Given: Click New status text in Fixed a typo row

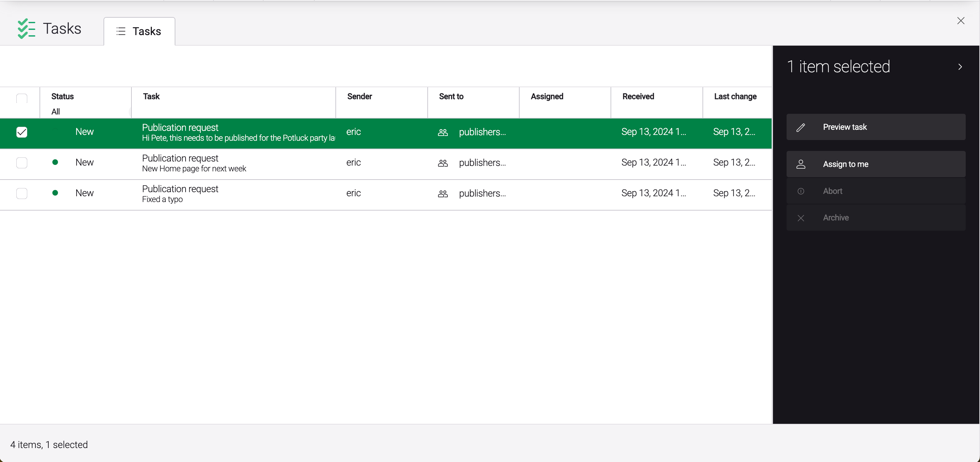Looking at the screenshot, I should point(84,193).
